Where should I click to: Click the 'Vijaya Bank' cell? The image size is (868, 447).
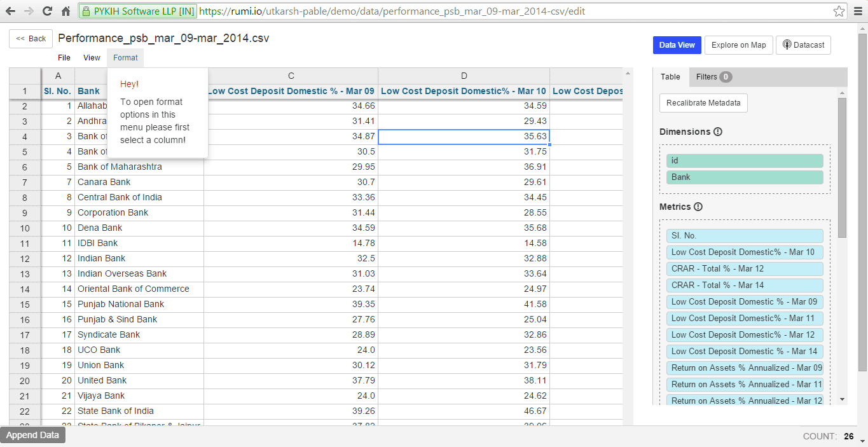(139, 395)
